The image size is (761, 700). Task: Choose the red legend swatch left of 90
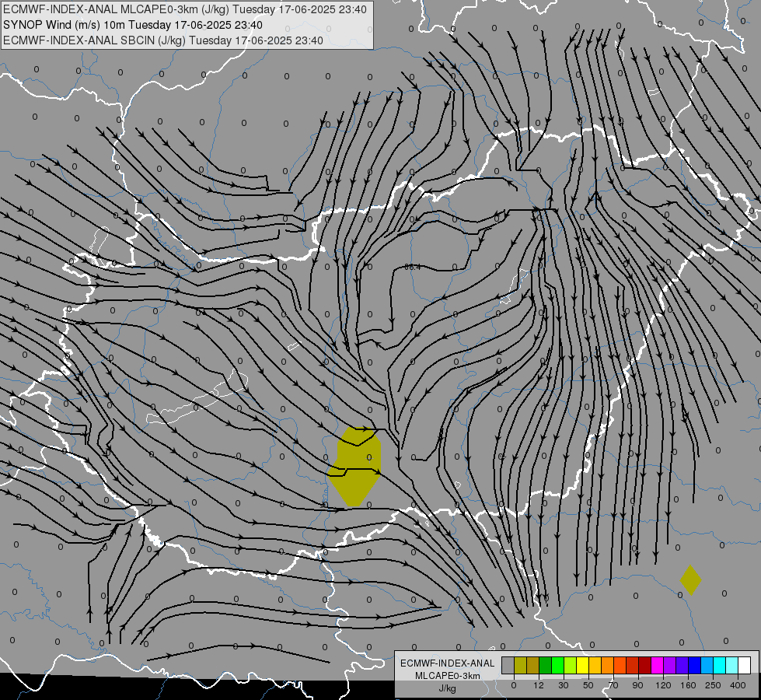click(633, 665)
